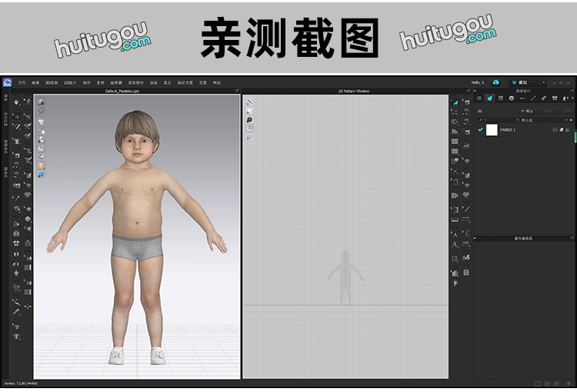Select the Button tab in Object Browser
Image resolution: width=577 pixels, height=392 pixels.
click(511, 98)
